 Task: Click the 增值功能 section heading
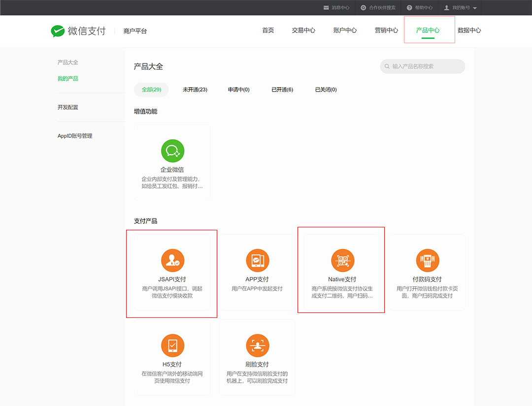[x=145, y=112]
